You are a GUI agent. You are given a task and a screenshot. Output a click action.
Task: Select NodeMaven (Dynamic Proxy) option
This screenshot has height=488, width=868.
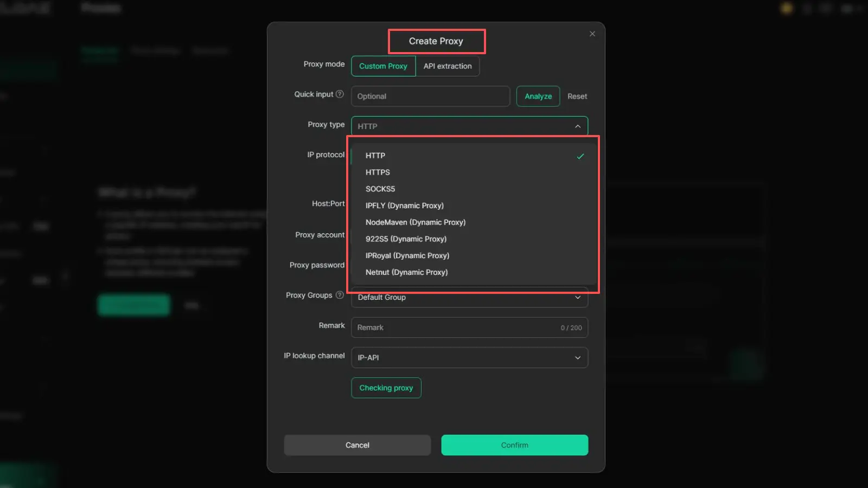click(416, 222)
